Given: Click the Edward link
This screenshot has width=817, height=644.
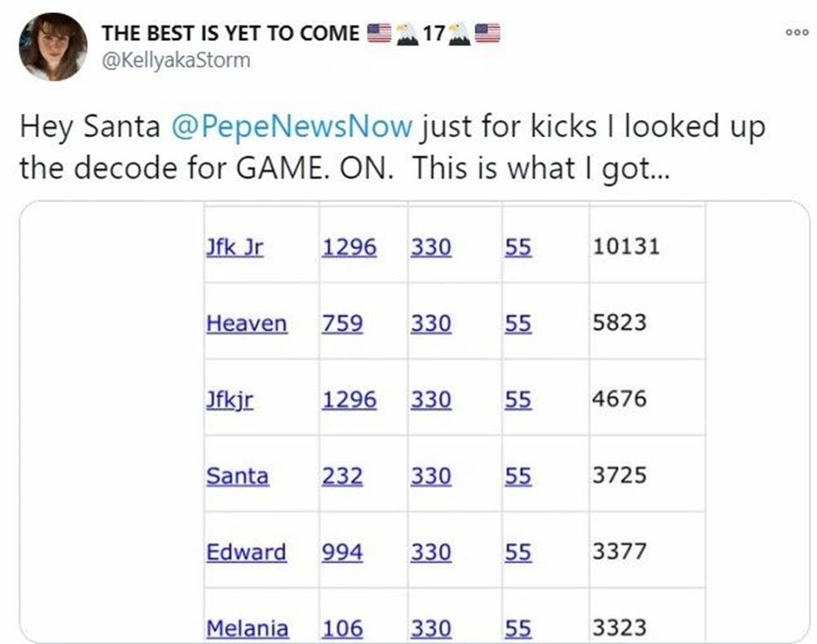Looking at the screenshot, I should tap(246, 552).
